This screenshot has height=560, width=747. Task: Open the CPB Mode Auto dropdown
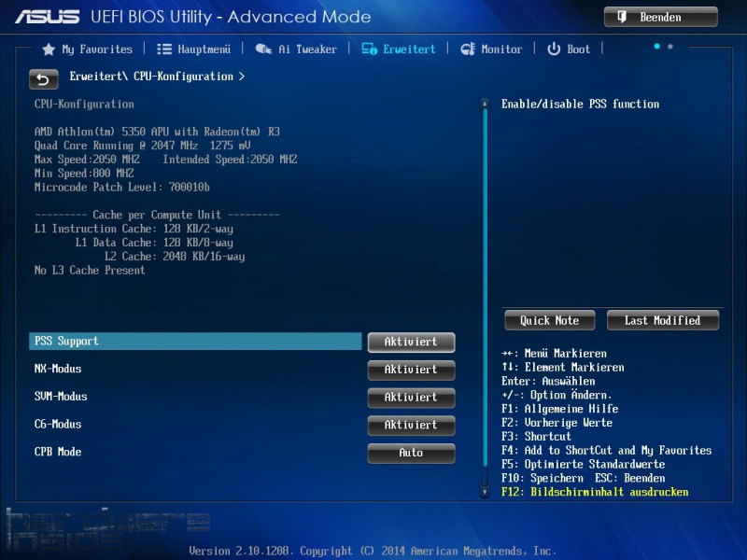[411, 453]
